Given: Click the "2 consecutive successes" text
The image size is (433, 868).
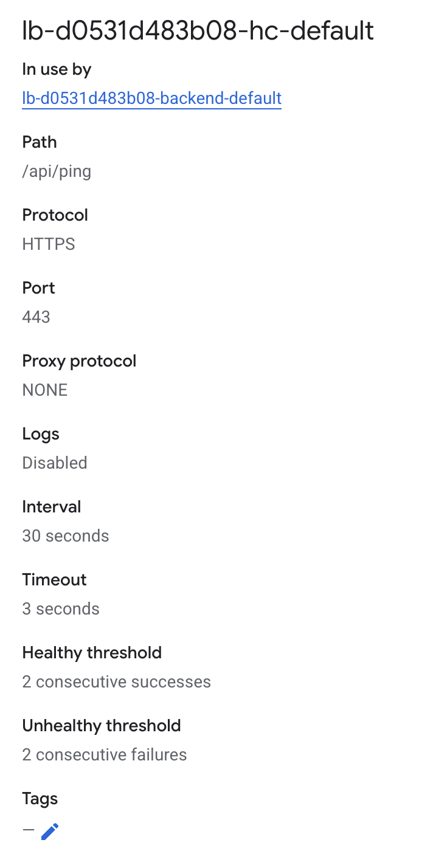Looking at the screenshot, I should [x=117, y=682].
